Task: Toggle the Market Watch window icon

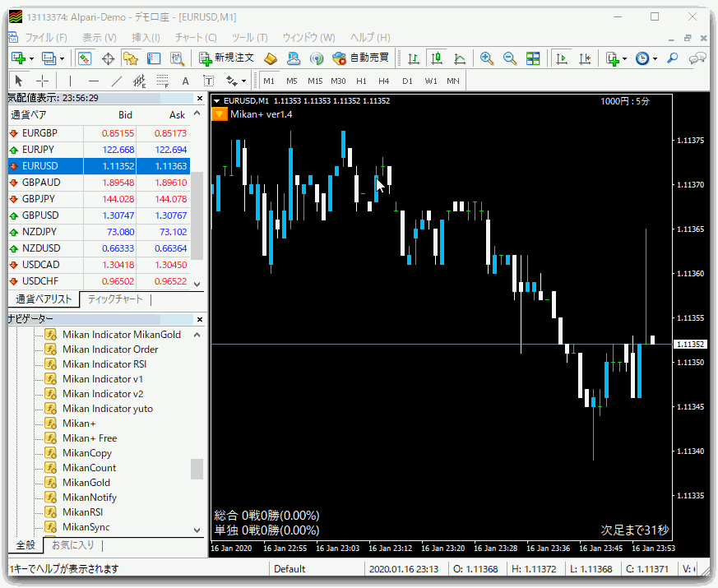Action: point(85,58)
